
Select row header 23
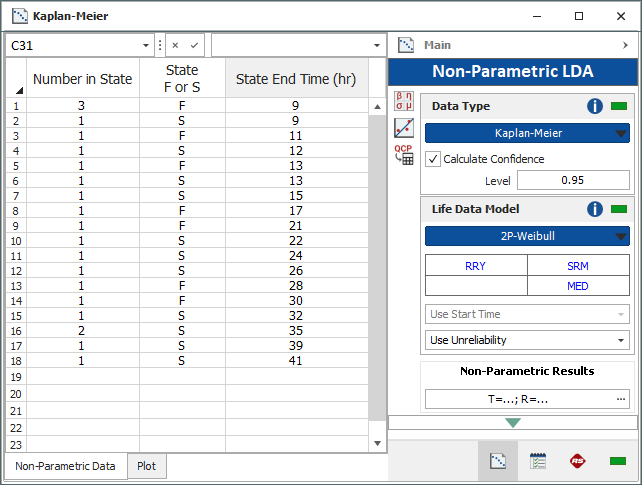(16, 444)
